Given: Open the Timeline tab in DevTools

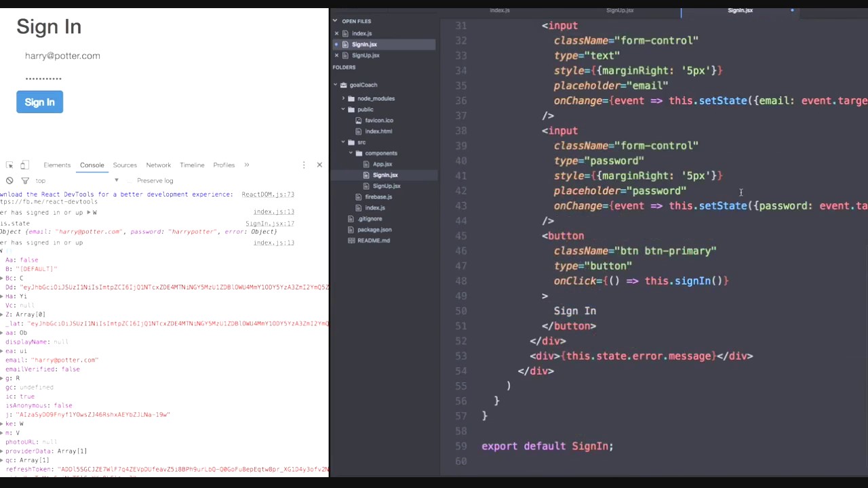Looking at the screenshot, I should (x=192, y=165).
